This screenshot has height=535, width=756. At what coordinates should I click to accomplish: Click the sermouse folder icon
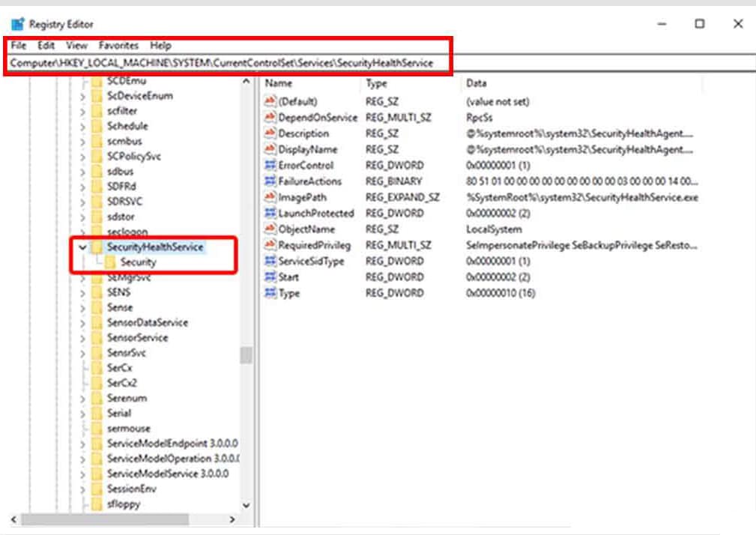point(97,429)
